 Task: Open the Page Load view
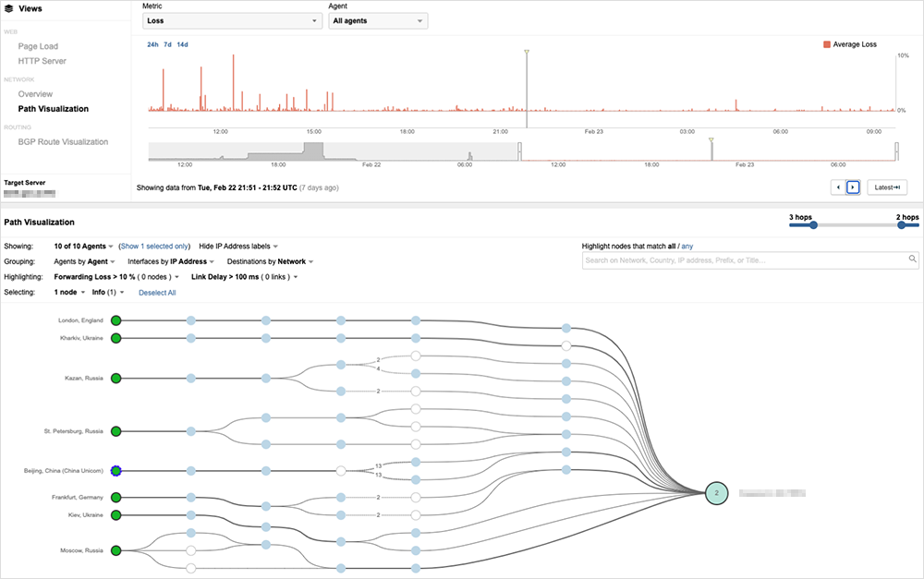click(38, 46)
